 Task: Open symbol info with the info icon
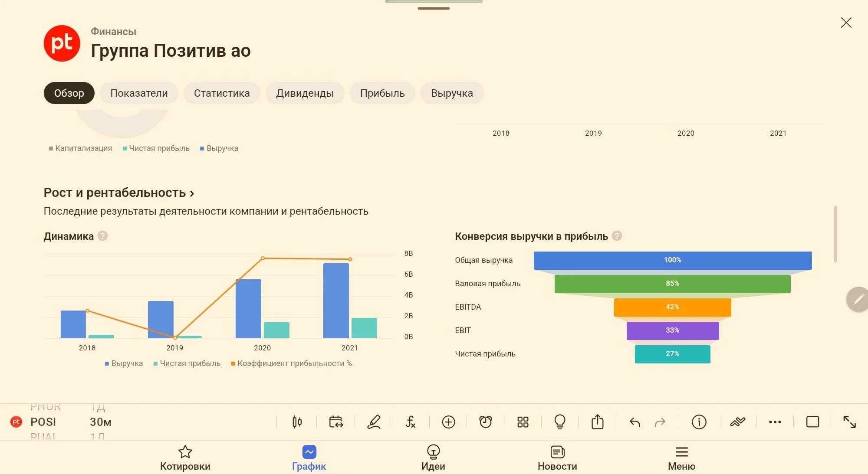[x=699, y=422]
